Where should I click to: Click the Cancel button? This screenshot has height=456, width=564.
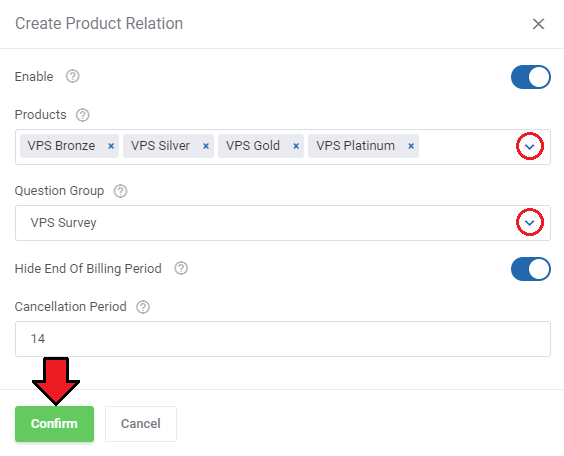(x=141, y=424)
